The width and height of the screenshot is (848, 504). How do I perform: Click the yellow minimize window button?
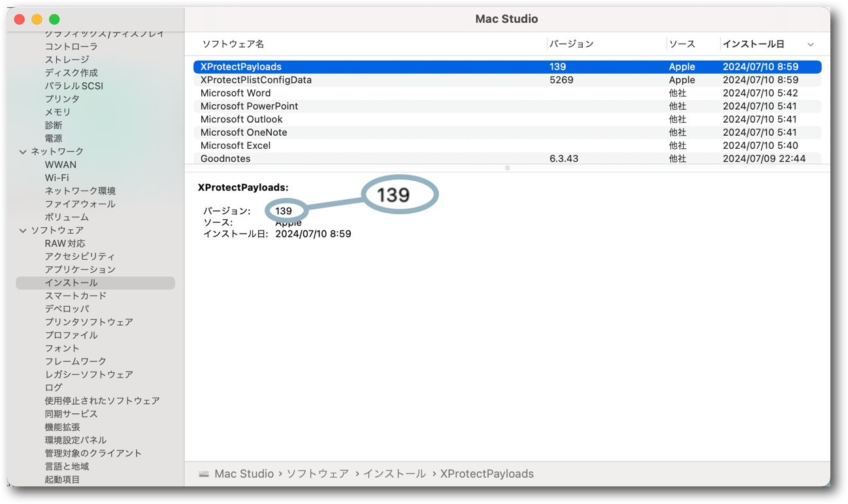37,20
